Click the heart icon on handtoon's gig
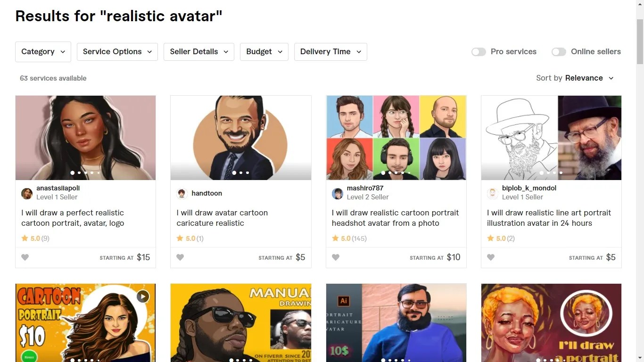The image size is (644, 362). (180, 257)
